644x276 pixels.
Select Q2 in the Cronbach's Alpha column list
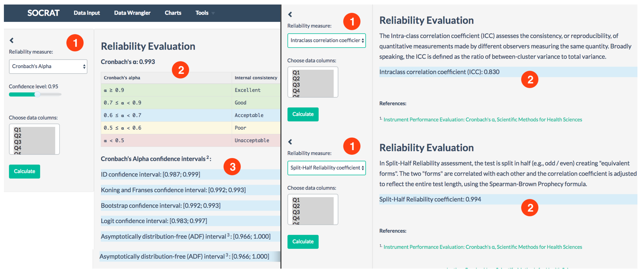[x=18, y=136]
